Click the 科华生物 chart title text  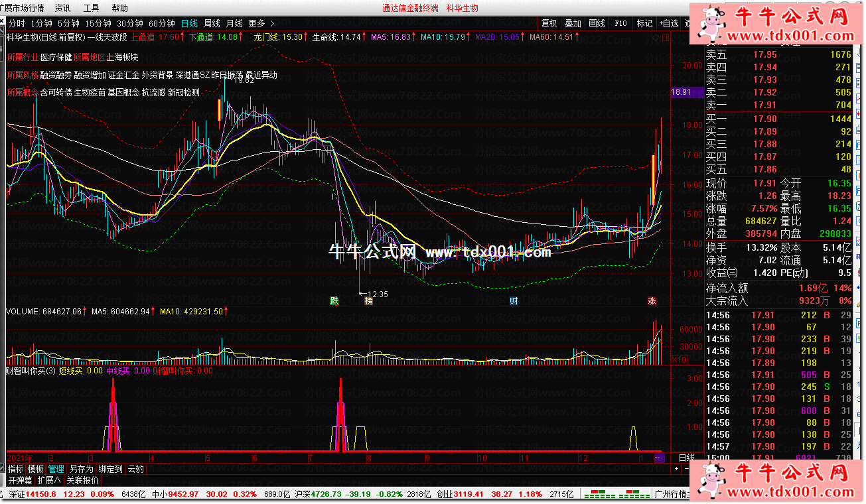22,37
